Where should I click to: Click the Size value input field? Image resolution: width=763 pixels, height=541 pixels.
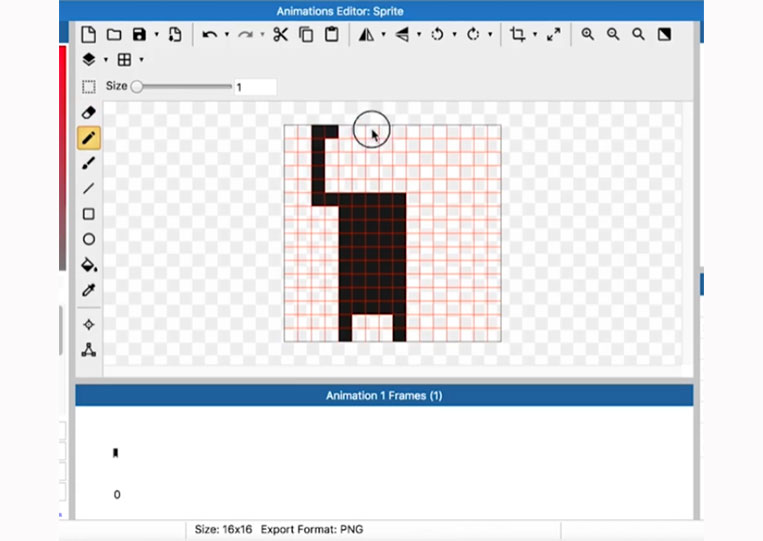[255, 87]
